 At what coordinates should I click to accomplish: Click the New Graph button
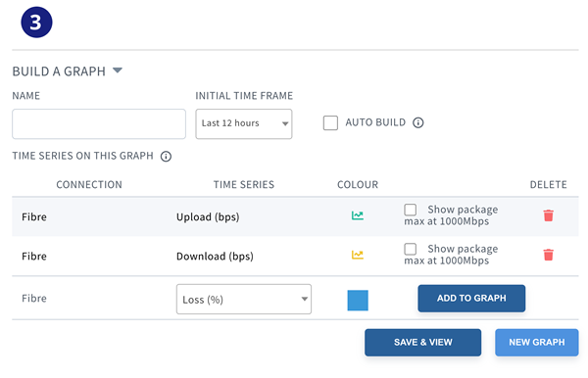(537, 343)
